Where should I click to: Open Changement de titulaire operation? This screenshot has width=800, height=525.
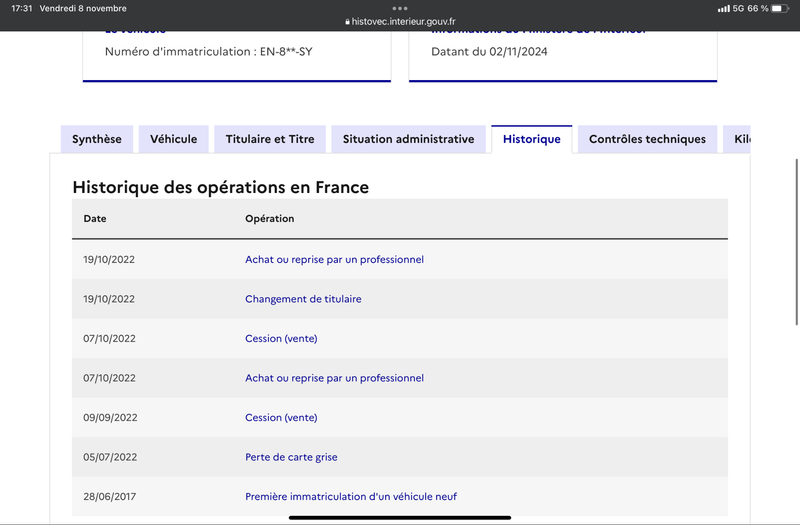[303, 299]
